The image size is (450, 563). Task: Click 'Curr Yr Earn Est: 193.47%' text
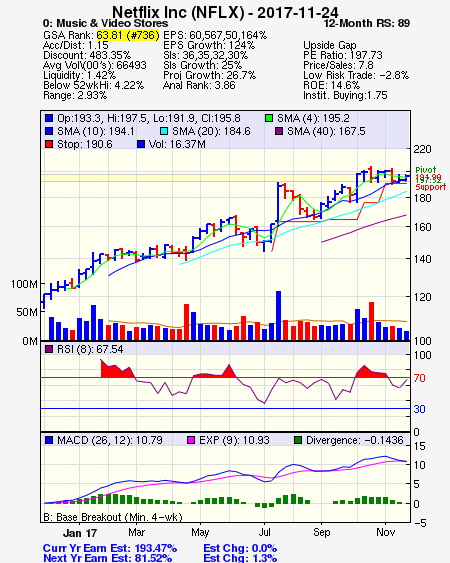[110, 548]
